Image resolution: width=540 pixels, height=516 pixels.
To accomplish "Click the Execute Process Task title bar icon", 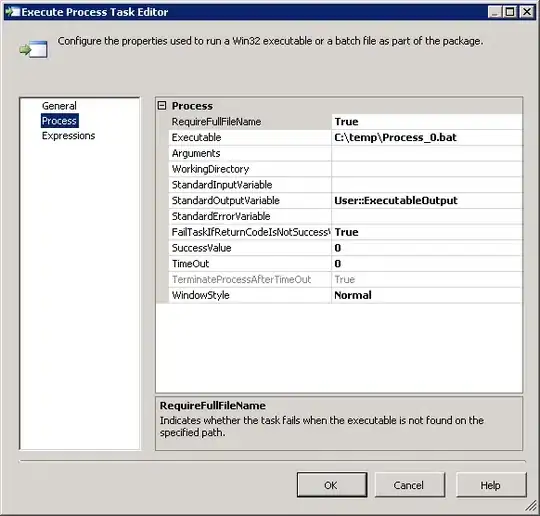I will (12, 12).
